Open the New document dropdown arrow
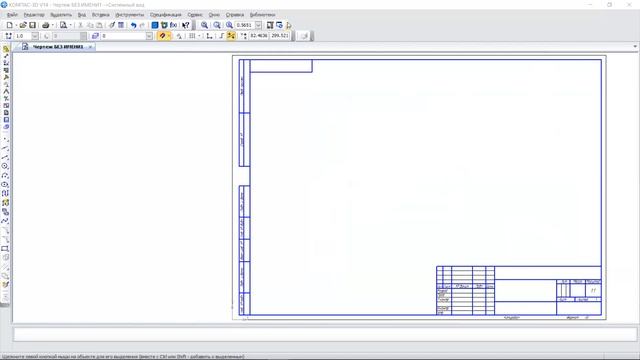The height and width of the screenshot is (360, 640). click(16, 25)
